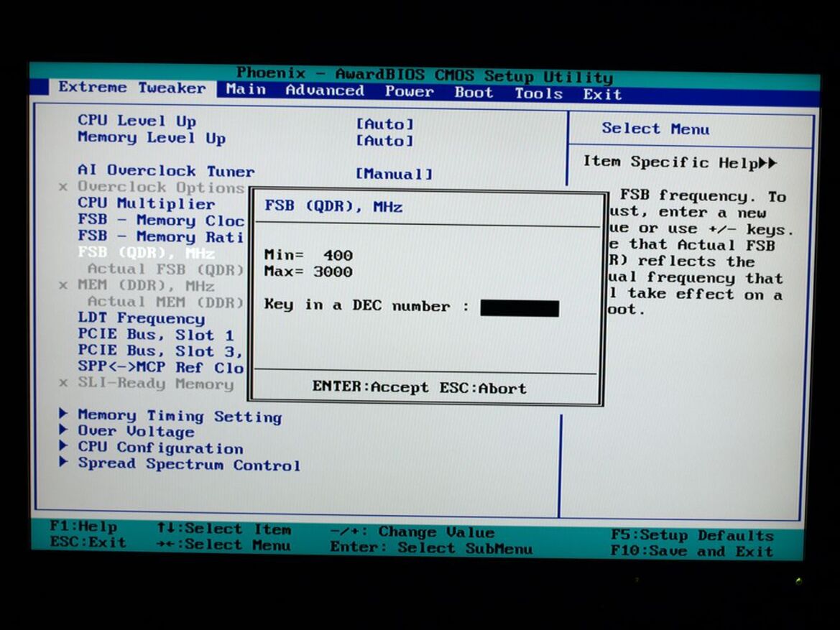Select the PCIE Bus, Slot 1 setting
This screenshot has width=840, height=630.
coord(156,335)
